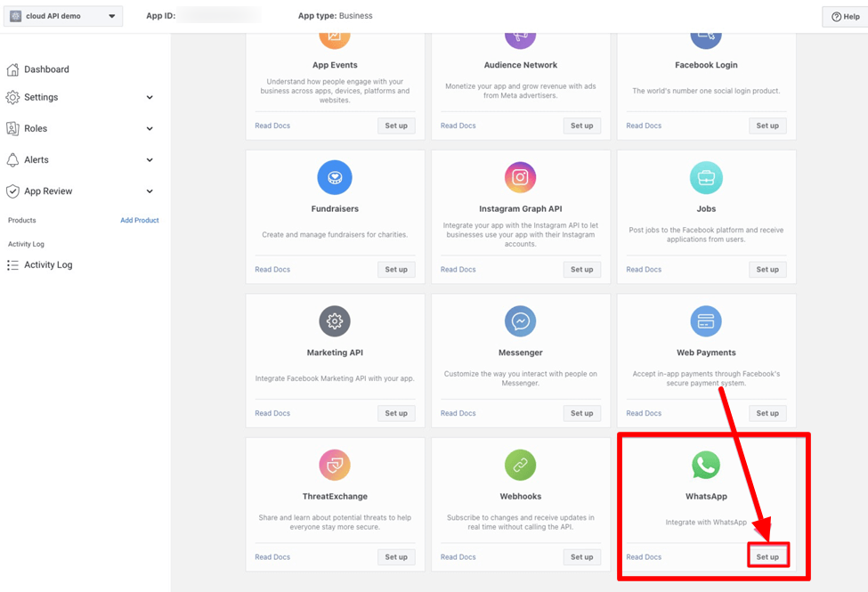Screen dimensions: 868x592
Task: Click the Add Product link
Action: coord(140,221)
